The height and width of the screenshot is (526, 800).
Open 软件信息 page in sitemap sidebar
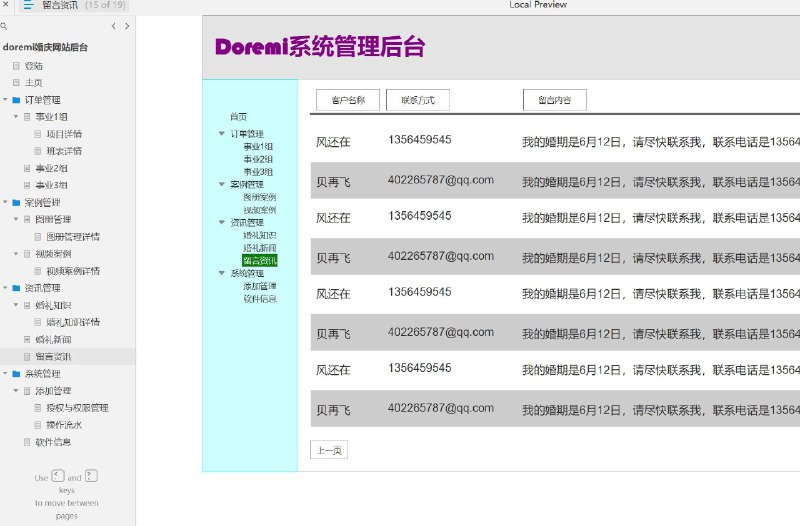[53, 442]
